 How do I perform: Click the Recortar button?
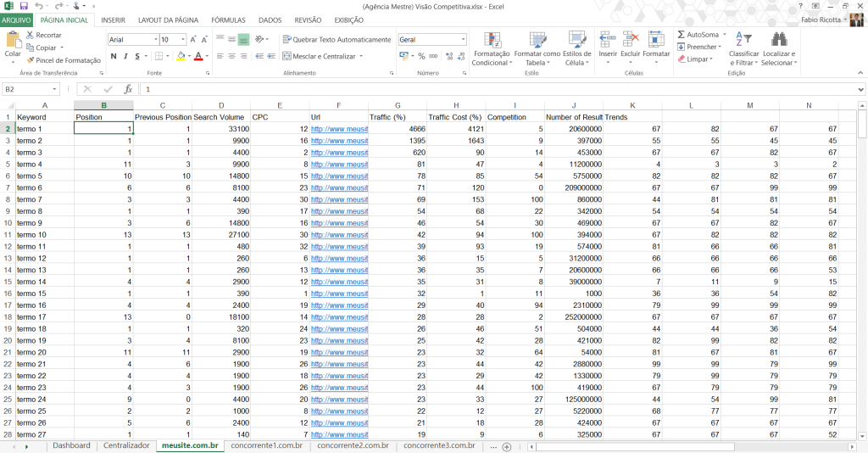43,35
